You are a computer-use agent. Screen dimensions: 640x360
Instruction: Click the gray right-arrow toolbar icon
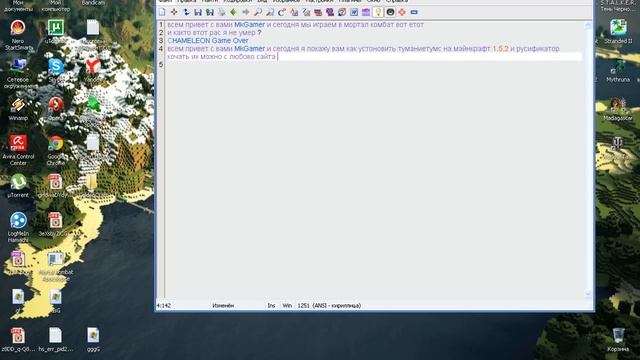[x=246, y=12]
